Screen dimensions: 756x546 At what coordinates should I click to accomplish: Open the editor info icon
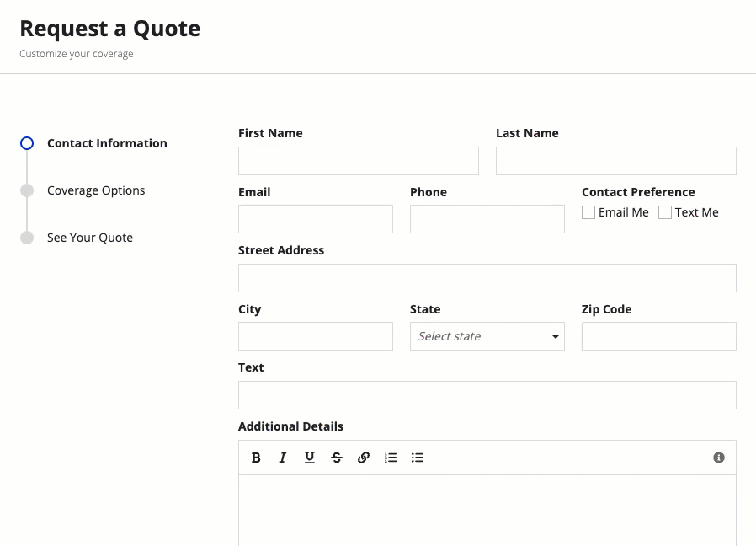coord(718,458)
